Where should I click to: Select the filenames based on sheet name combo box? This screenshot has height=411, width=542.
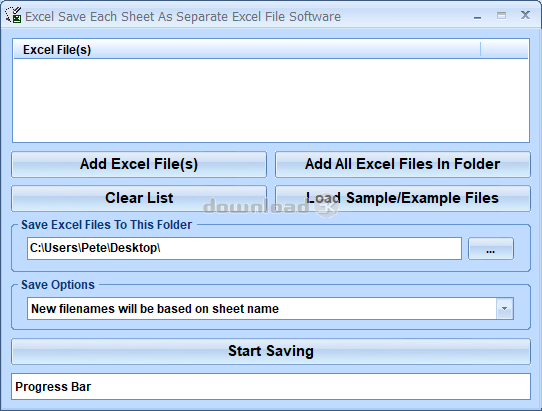coord(270,308)
